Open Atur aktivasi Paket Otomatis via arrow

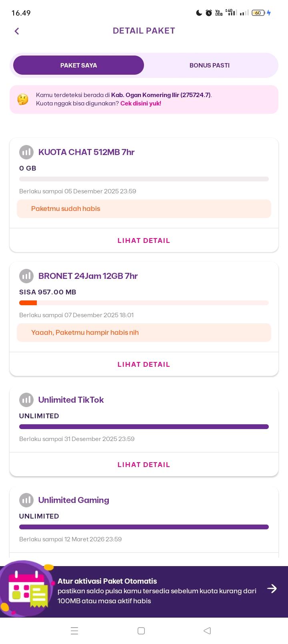click(272, 588)
